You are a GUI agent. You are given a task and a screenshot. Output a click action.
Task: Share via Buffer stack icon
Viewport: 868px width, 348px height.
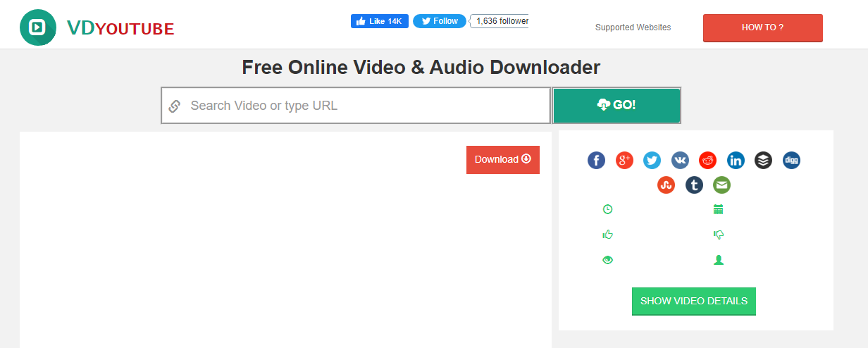(764, 161)
